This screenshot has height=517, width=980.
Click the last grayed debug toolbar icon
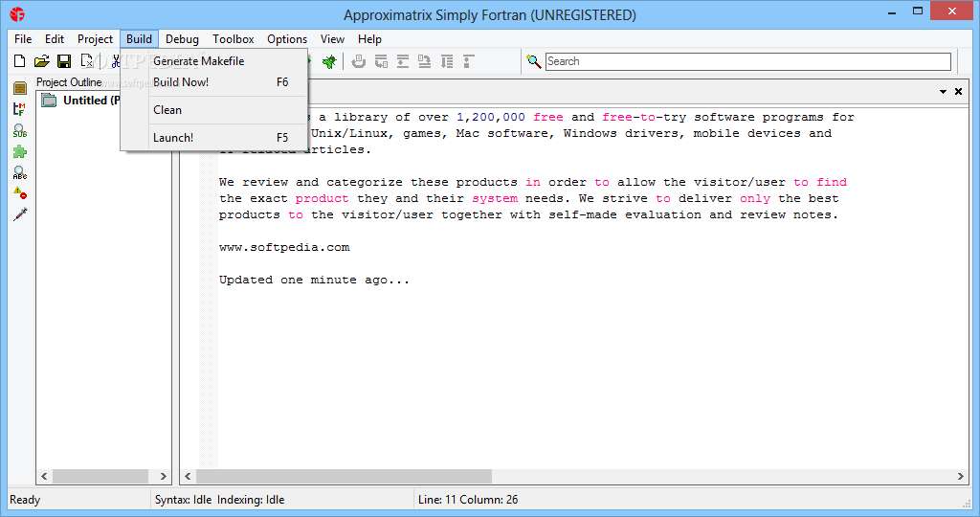(x=469, y=61)
